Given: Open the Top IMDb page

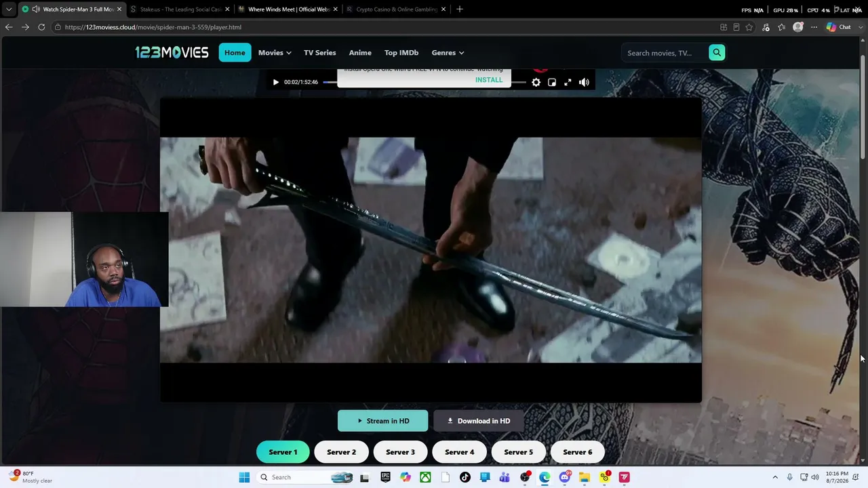Looking at the screenshot, I should pos(401,53).
